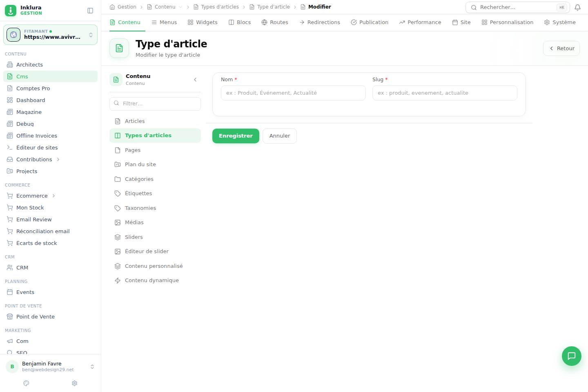Open the FITAMANT site selector
The height and width of the screenshot is (392, 588).
[x=50, y=35]
